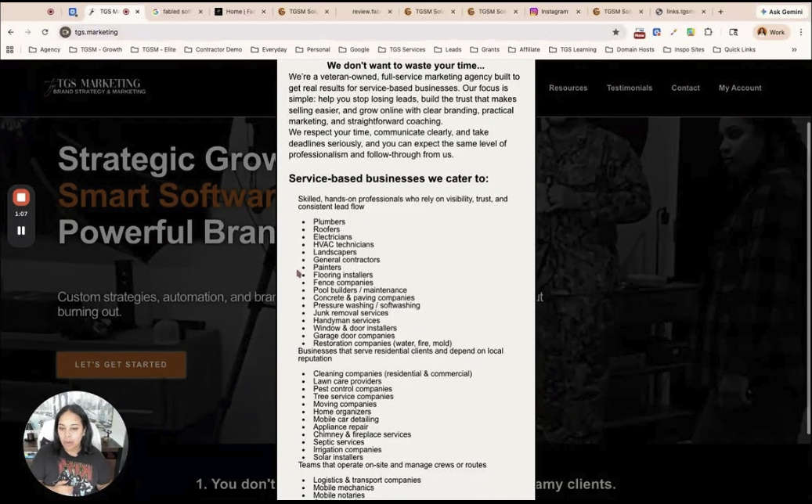
Task: Reload the tgs.marketing page
Action: click(x=45, y=32)
